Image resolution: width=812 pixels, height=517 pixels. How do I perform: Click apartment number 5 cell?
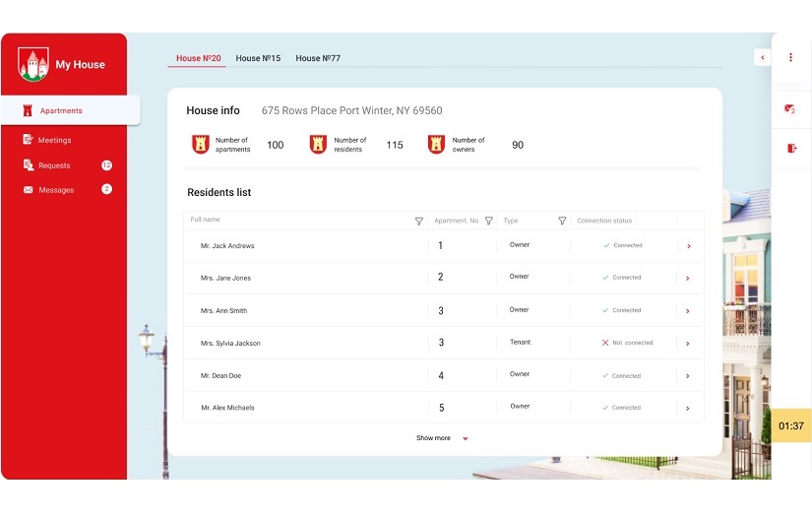pyautogui.click(x=441, y=408)
